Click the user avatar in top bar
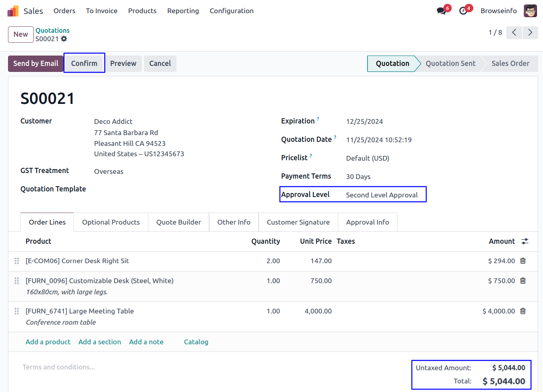This screenshot has width=543, height=392. pos(530,11)
